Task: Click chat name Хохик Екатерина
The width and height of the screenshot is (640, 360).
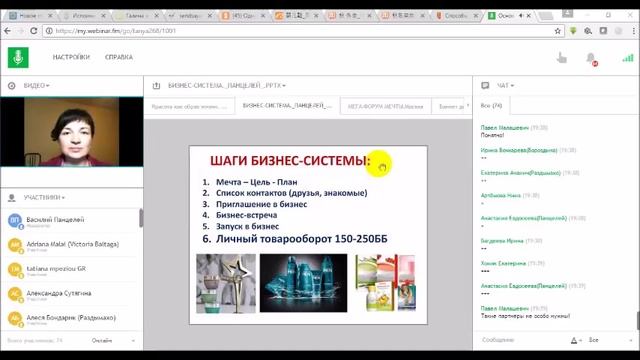Action: (x=503, y=264)
